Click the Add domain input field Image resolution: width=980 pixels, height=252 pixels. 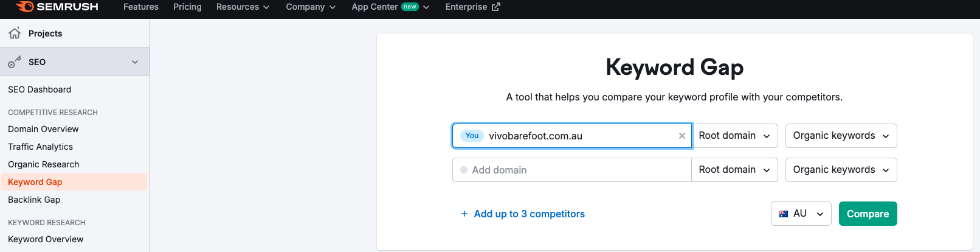[x=571, y=170]
